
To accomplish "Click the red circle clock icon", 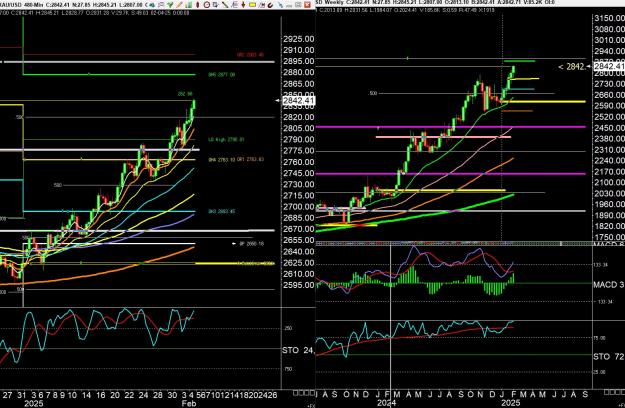I will [x=206, y=5].
